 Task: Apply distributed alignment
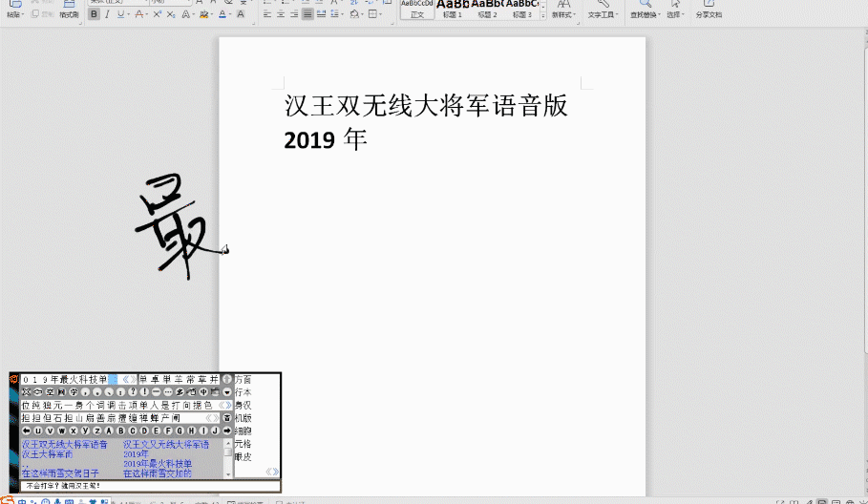tap(321, 14)
